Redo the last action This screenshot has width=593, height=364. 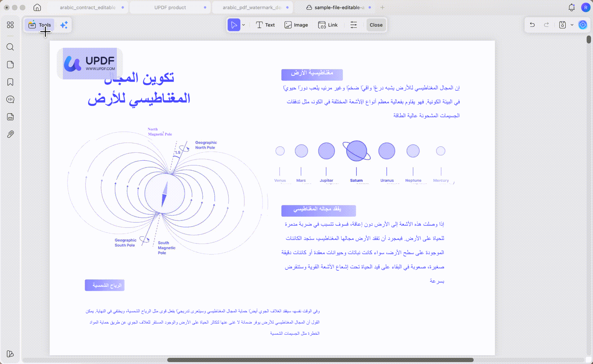point(547,25)
